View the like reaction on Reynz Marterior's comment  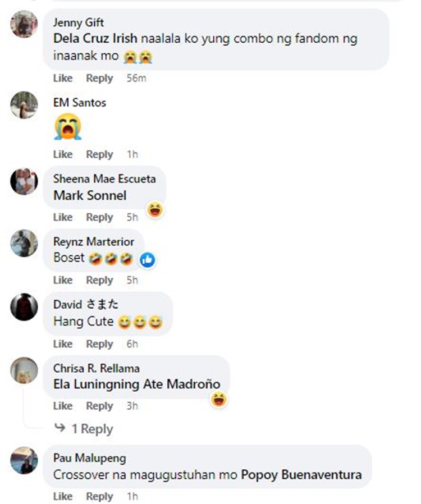point(148,260)
